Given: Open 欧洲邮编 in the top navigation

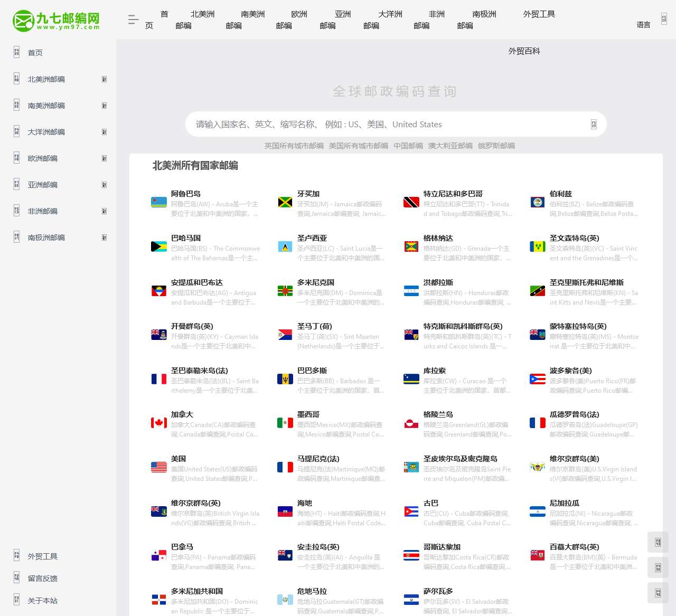Looking at the screenshot, I should [x=292, y=20].
